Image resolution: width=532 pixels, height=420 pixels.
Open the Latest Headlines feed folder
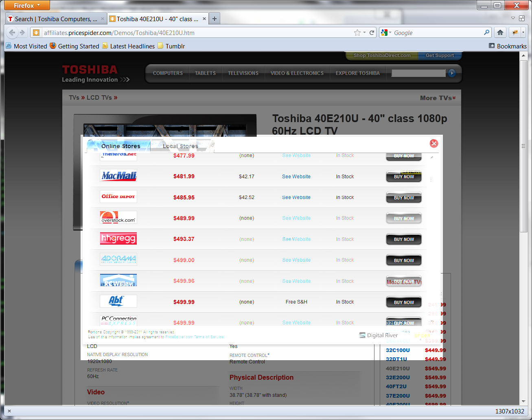coord(129,46)
